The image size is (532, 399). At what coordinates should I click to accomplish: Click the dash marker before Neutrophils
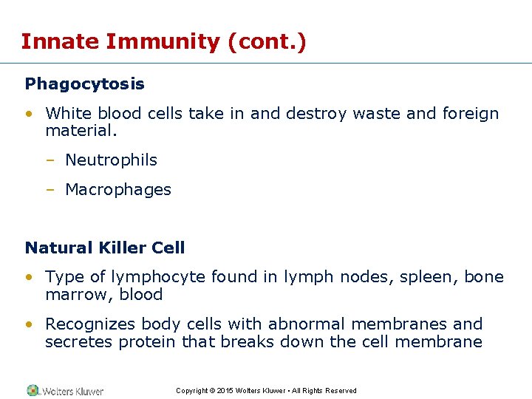(x=50, y=160)
